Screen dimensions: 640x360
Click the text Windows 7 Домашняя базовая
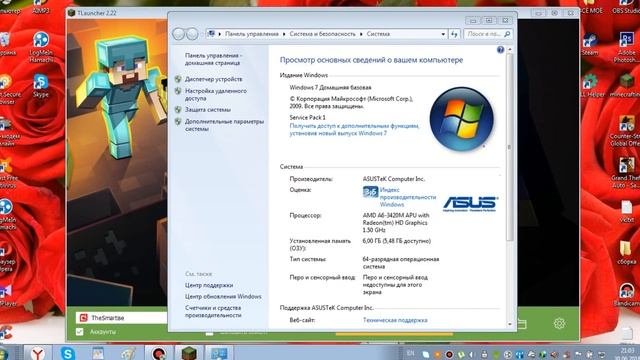330,87
